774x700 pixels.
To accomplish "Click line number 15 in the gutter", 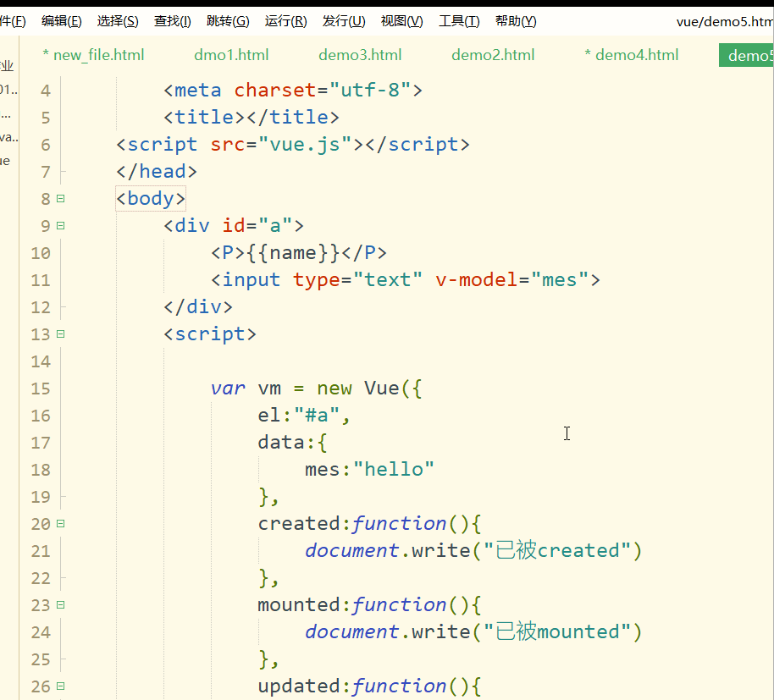I will coord(41,389).
